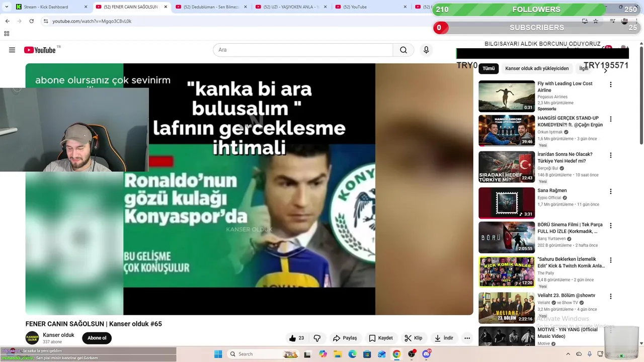
Task: Select the Tümü filter chip
Action: pos(489,68)
